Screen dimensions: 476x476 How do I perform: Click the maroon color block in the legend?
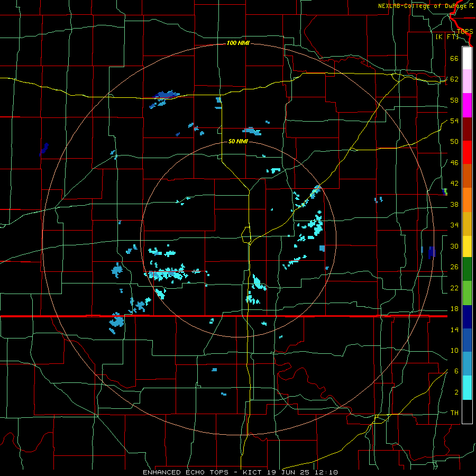pyautogui.click(x=467, y=129)
